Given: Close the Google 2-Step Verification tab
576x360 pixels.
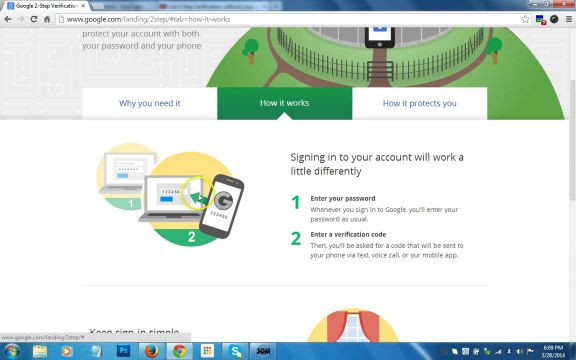Looking at the screenshot, I should pos(83,6).
